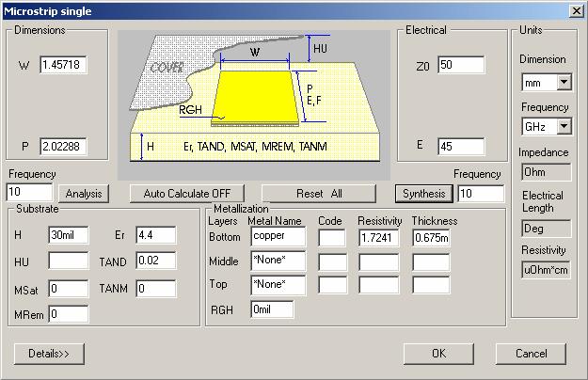Click Frequency field next to Synthesis

click(x=481, y=194)
